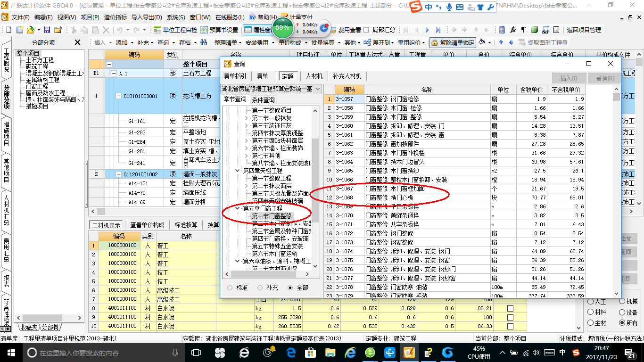Viewport: 644px width, 362px height.
Task: Select the 标准 radio button
Action: coord(230,288)
